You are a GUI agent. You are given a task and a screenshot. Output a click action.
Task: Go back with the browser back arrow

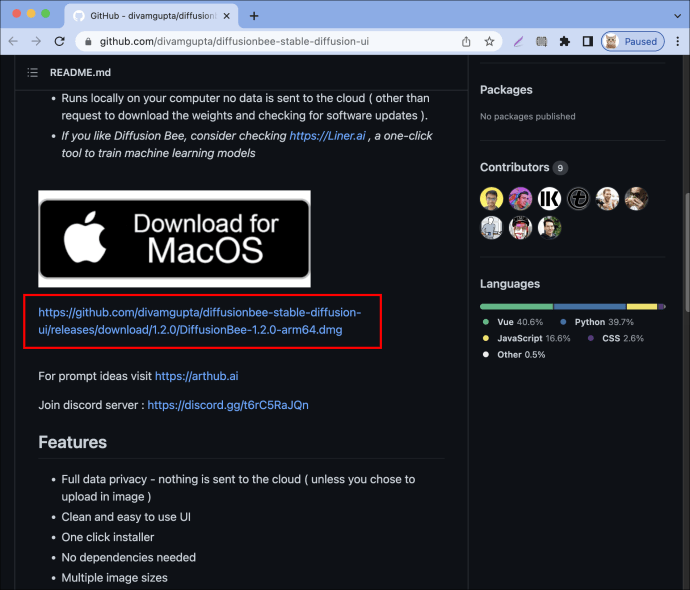[13, 41]
